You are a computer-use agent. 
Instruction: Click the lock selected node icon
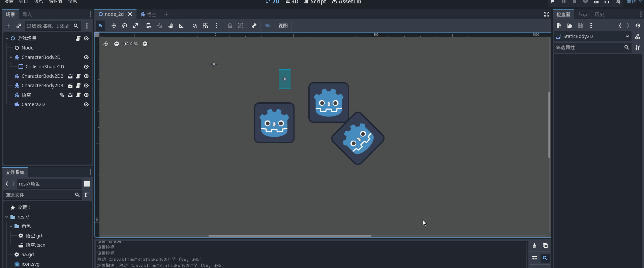(x=230, y=26)
